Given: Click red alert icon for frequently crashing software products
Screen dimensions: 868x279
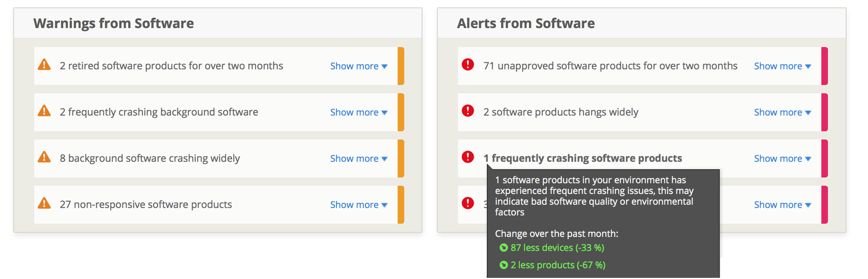Looking at the screenshot, I should tap(468, 157).
